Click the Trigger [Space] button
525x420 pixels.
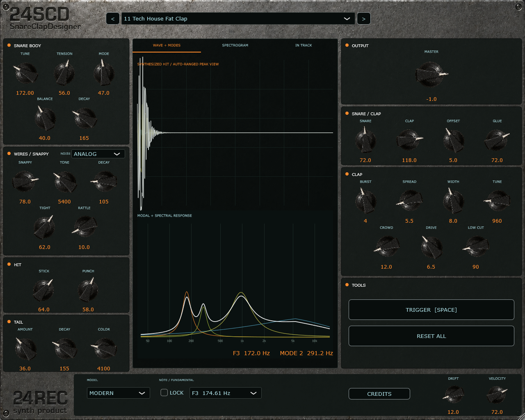pyautogui.click(x=431, y=310)
